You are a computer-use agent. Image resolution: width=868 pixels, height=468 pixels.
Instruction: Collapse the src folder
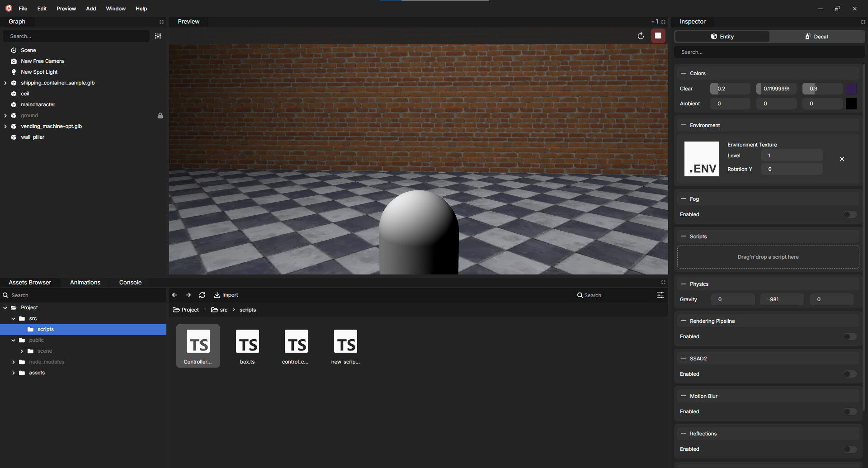point(14,318)
